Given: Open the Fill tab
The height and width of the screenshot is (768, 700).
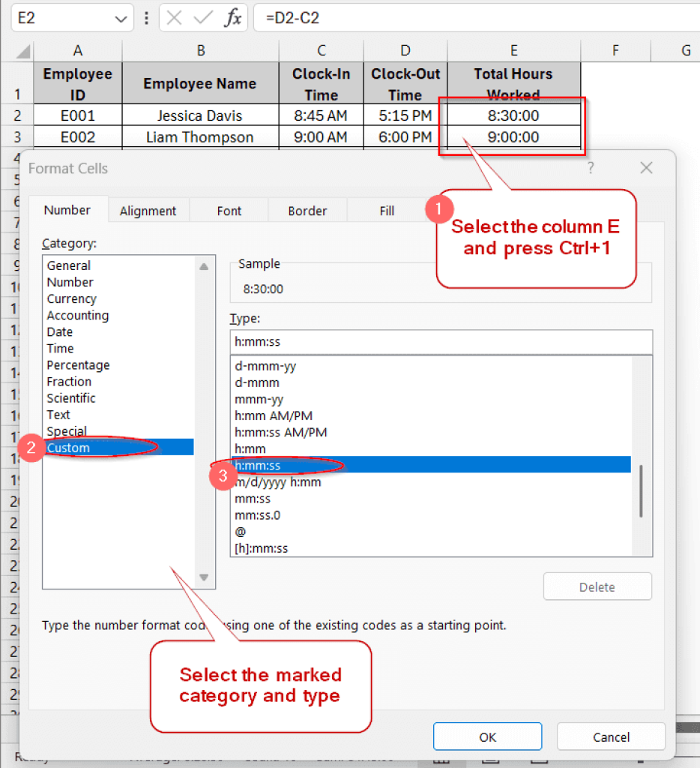Looking at the screenshot, I should pyautogui.click(x=388, y=211).
